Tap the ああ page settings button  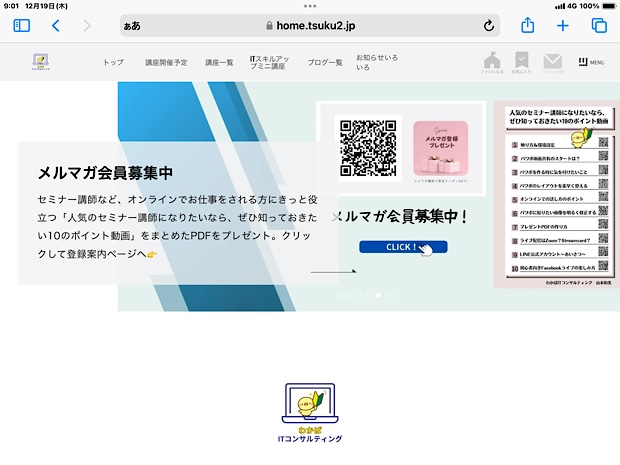click(132, 26)
